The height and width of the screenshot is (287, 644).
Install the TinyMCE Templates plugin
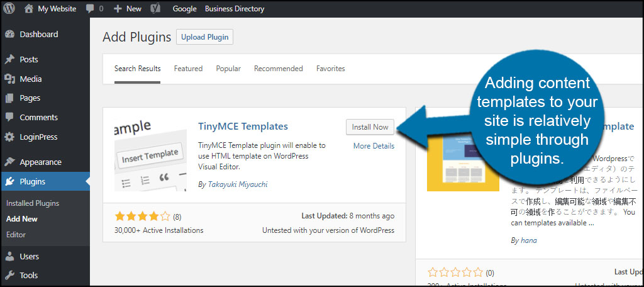370,127
